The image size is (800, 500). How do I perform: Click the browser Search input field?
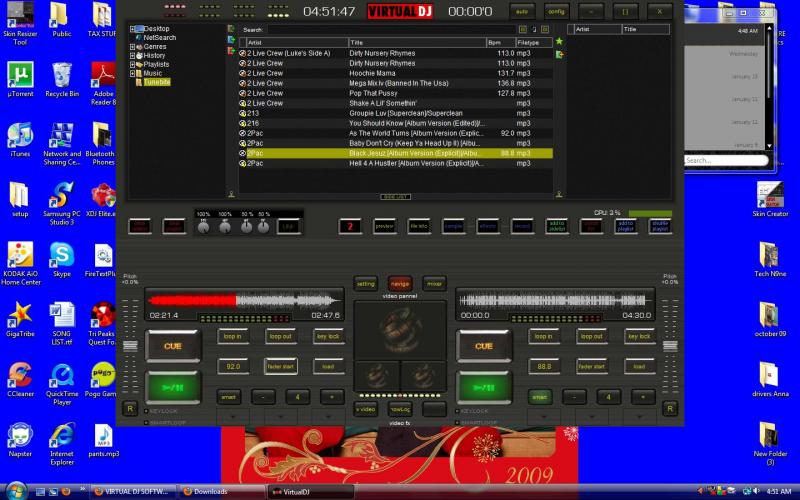[x=391, y=30]
